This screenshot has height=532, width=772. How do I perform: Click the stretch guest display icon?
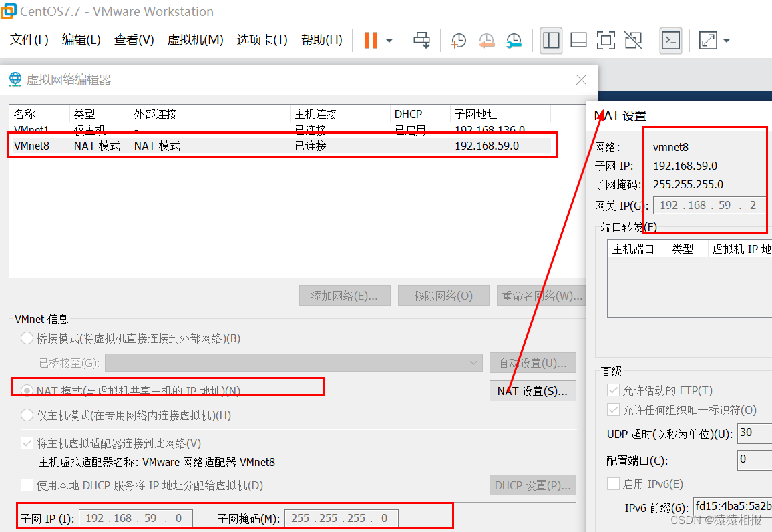(x=708, y=40)
